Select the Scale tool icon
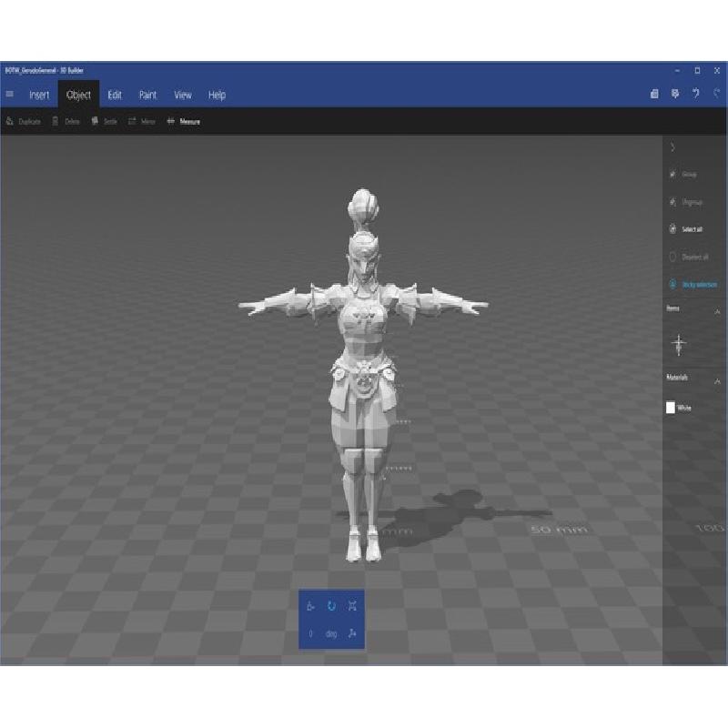This screenshot has height=728, width=728. [x=352, y=606]
